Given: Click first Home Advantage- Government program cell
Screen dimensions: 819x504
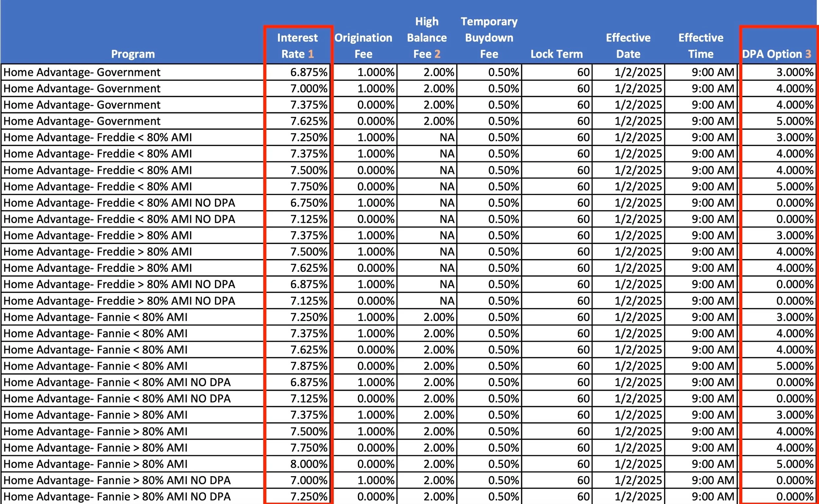Looking at the screenshot, I should coord(82,72).
